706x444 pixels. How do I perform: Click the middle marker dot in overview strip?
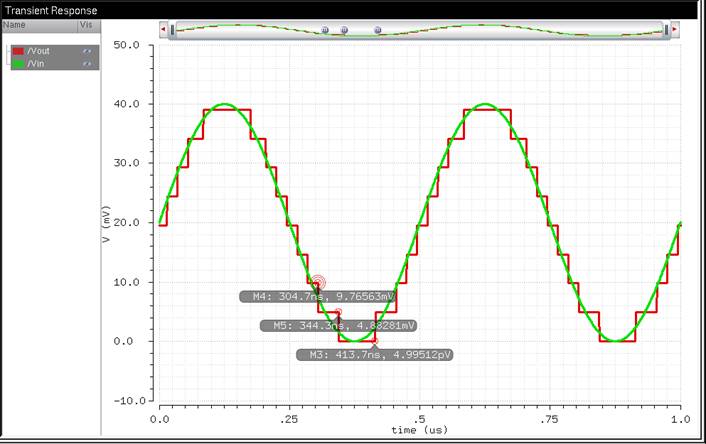(344, 30)
